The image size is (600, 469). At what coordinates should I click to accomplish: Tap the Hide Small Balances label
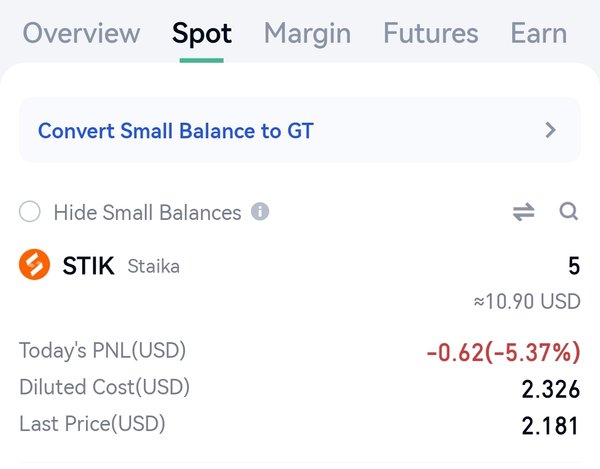click(147, 212)
